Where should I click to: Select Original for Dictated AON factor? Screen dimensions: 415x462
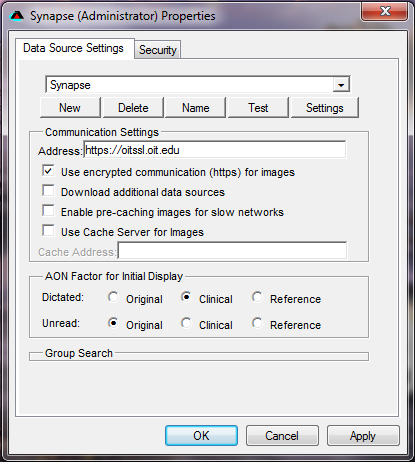[x=113, y=297]
